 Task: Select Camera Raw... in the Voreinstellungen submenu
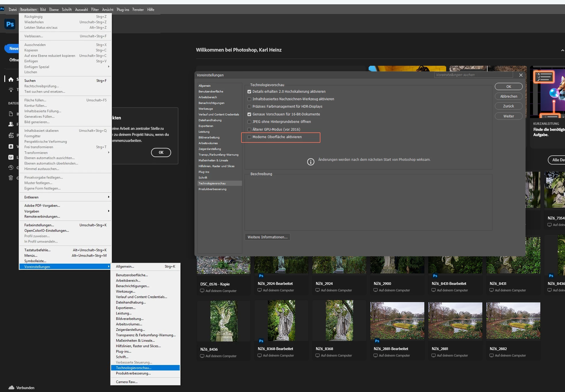[x=145, y=382]
